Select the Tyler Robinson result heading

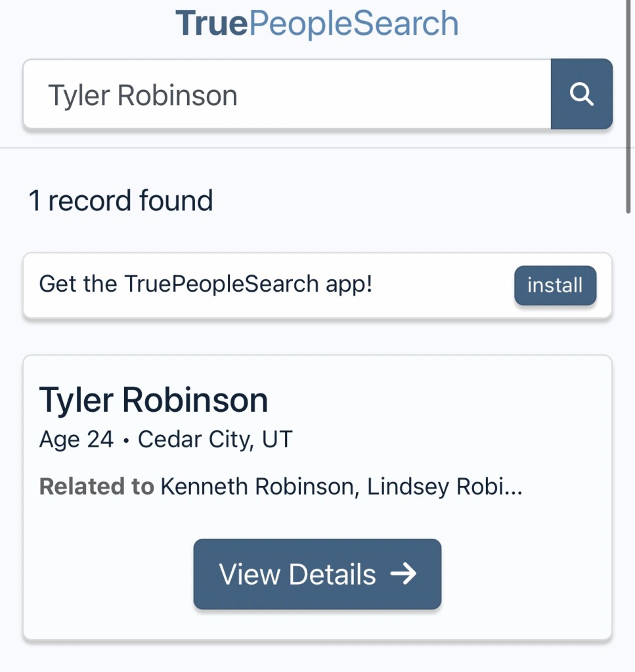pos(154,399)
